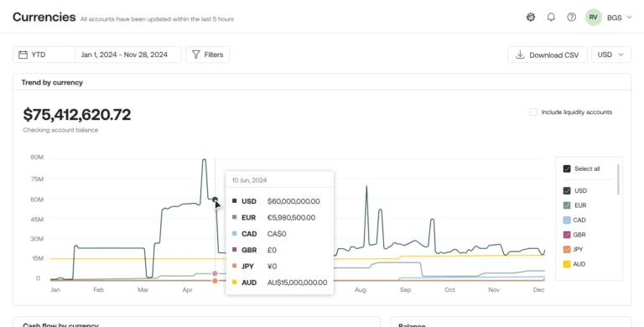Toggle the JPY legend checkbox

tap(567, 249)
